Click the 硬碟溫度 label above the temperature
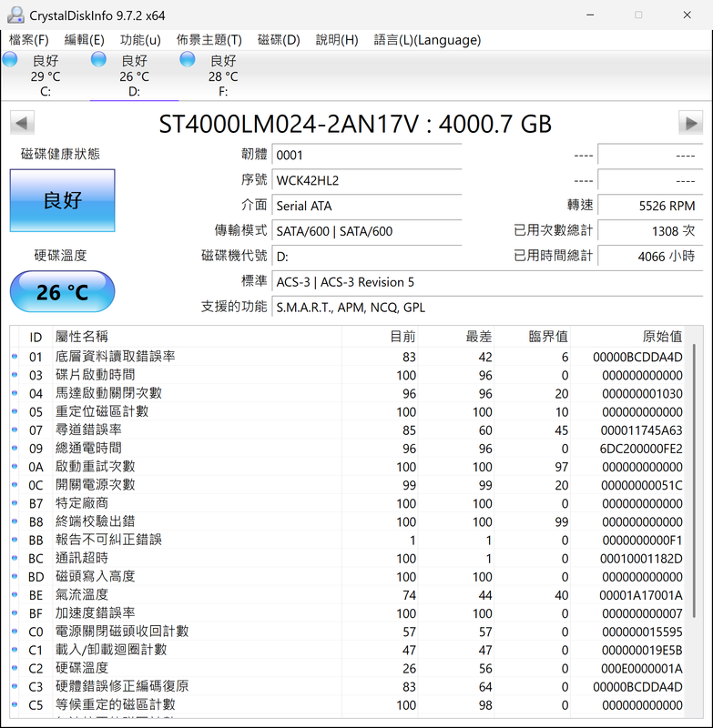713x728 pixels. (60, 256)
